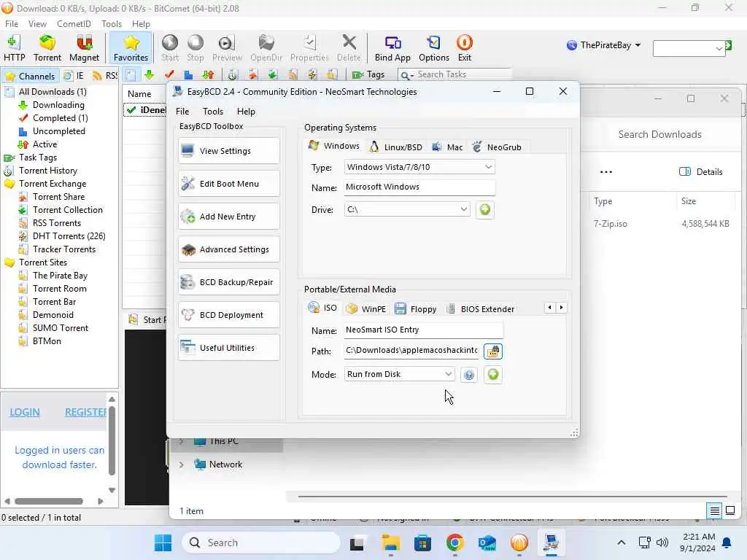This screenshot has width=747, height=560.
Task: Toggle the Favorites star toolbar button
Action: point(131,47)
